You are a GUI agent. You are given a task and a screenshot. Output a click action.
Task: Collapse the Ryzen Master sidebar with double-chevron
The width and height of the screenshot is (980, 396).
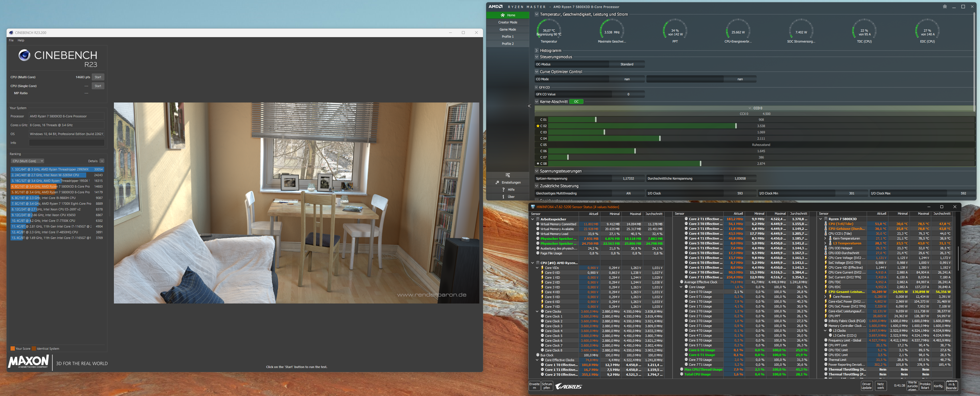coord(529,106)
